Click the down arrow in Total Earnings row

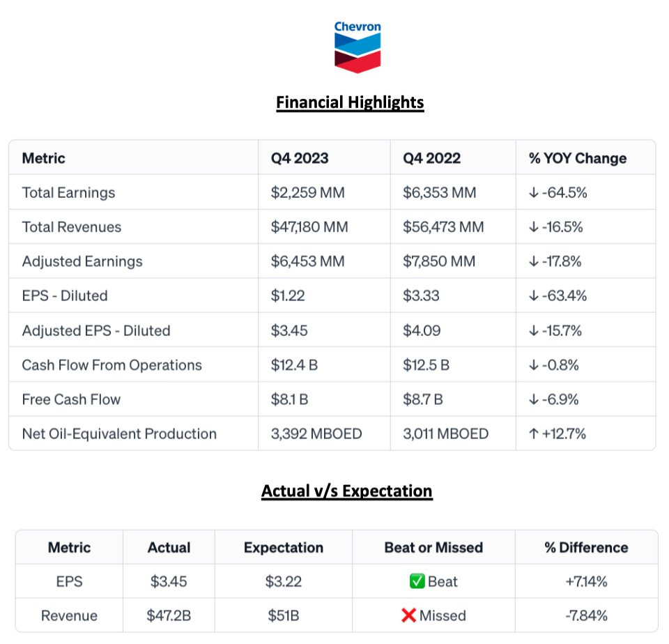[533, 192]
